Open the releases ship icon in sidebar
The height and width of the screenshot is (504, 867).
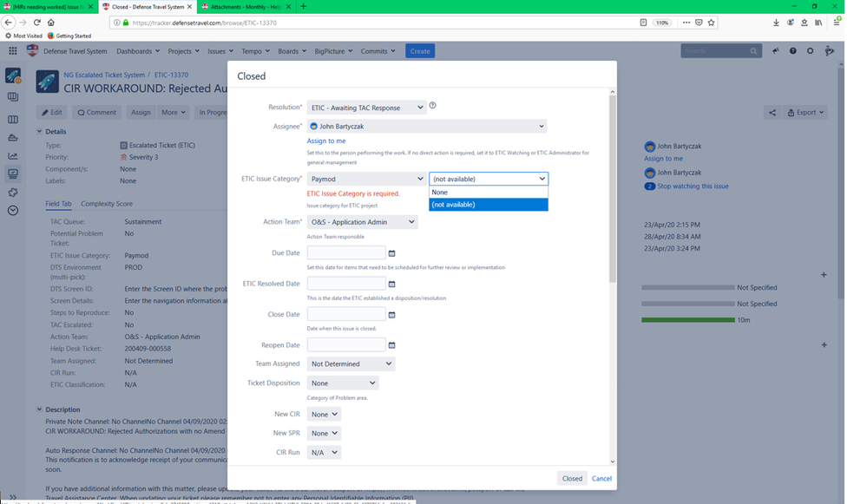coord(13,138)
